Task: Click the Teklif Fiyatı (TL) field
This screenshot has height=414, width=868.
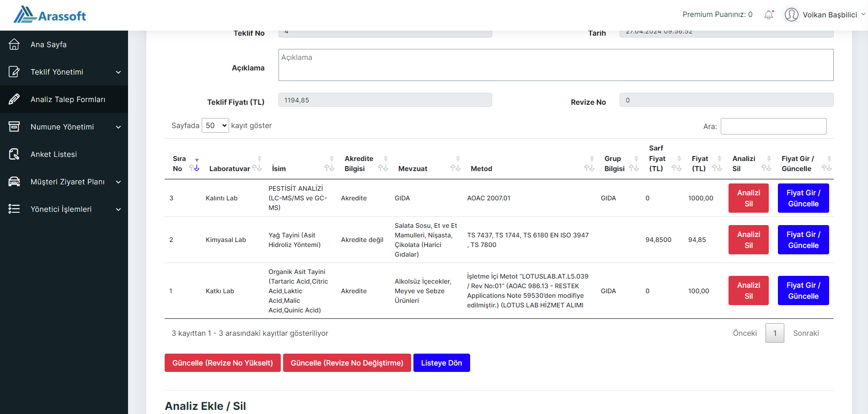Action: tap(385, 100)
